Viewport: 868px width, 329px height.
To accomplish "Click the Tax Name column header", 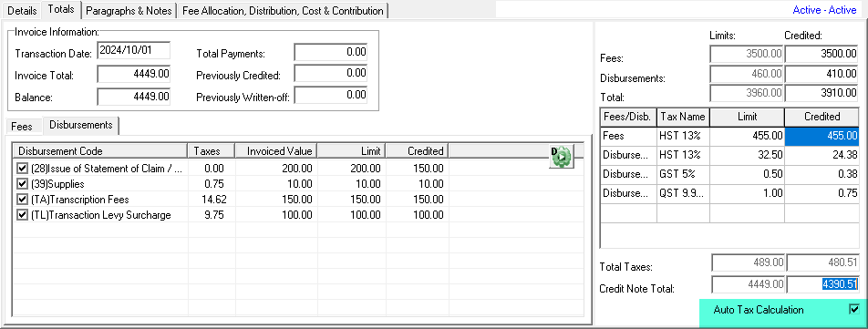I will tap(683, 117).
